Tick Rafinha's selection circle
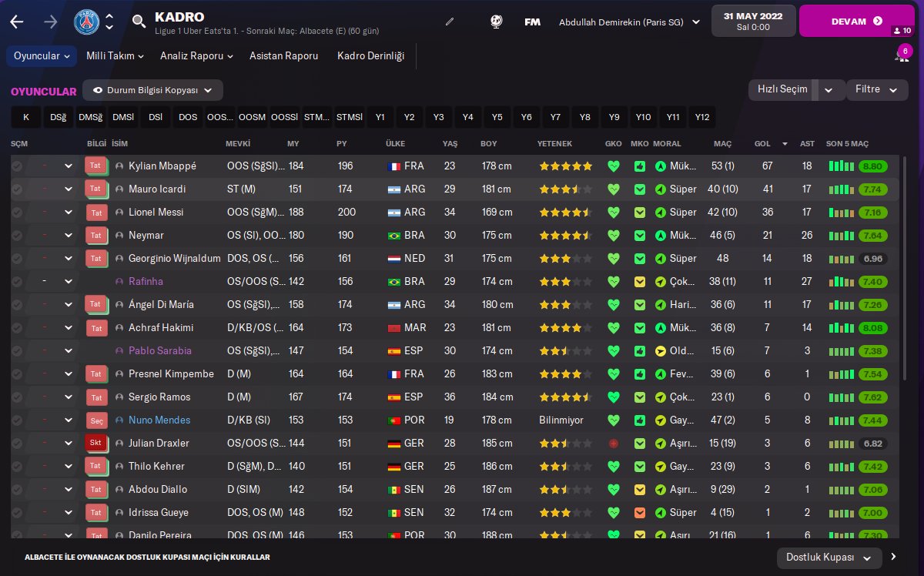 tap(17, 282)
